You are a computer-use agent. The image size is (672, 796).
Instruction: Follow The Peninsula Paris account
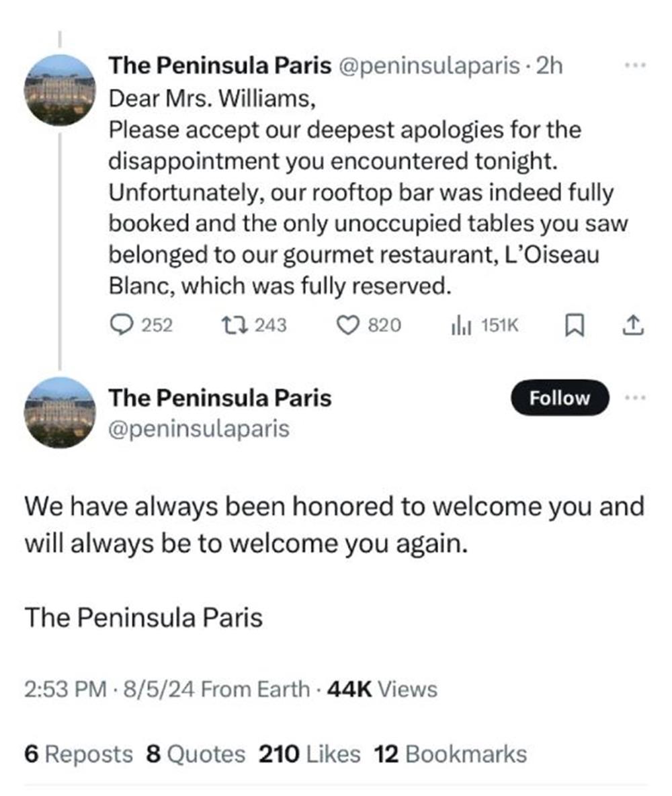point(559,398)
